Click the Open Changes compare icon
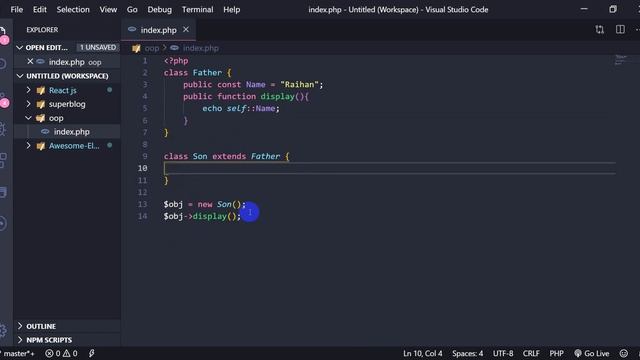640x360 pixels. pos(599,29)
